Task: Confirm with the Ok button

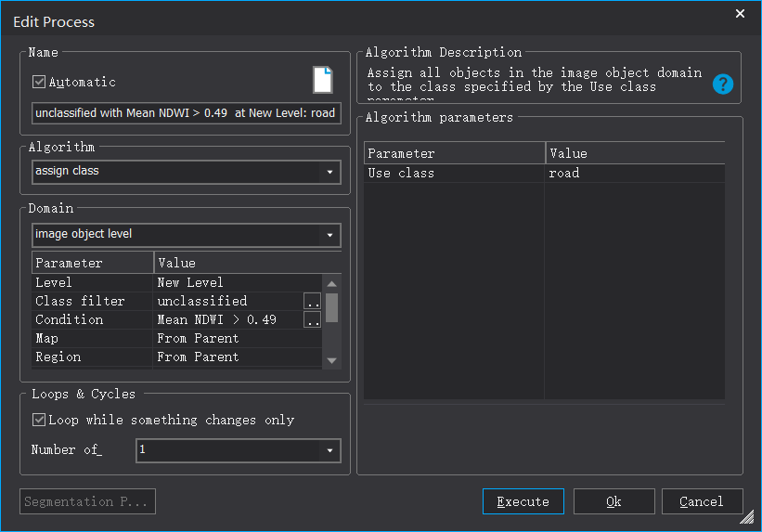Action: tap(613, 501)
